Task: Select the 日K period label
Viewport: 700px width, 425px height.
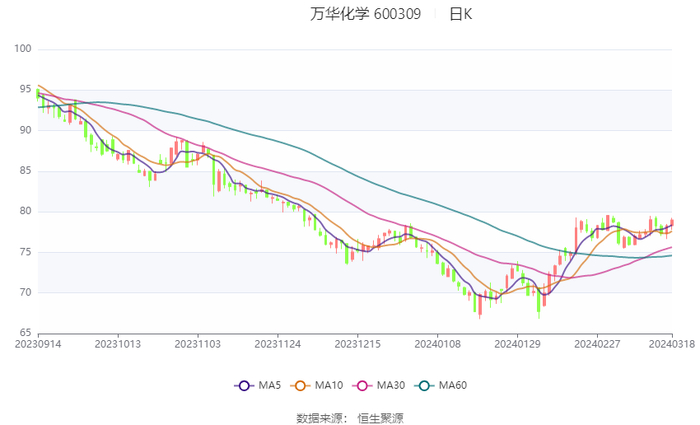Action: [x=461, y=14]
